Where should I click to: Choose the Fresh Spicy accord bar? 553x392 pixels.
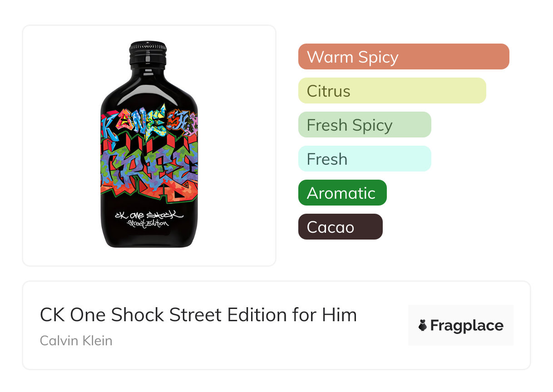click(364, 125)
